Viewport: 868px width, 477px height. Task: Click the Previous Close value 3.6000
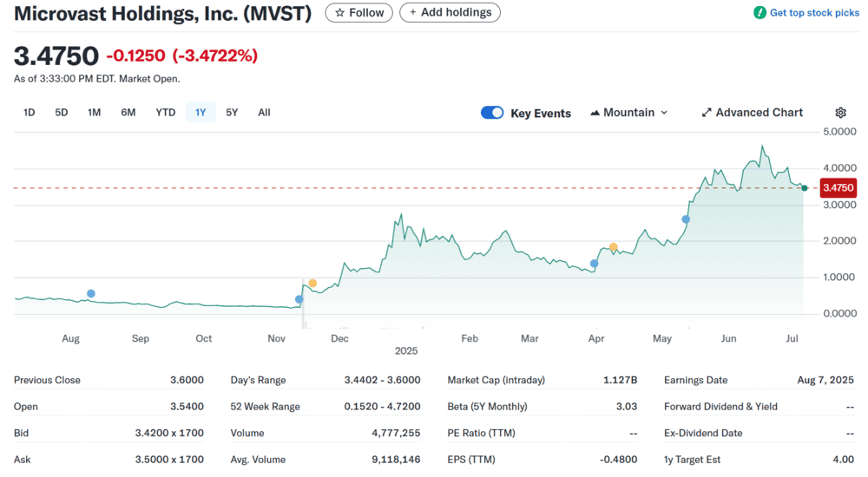[187, 380]
